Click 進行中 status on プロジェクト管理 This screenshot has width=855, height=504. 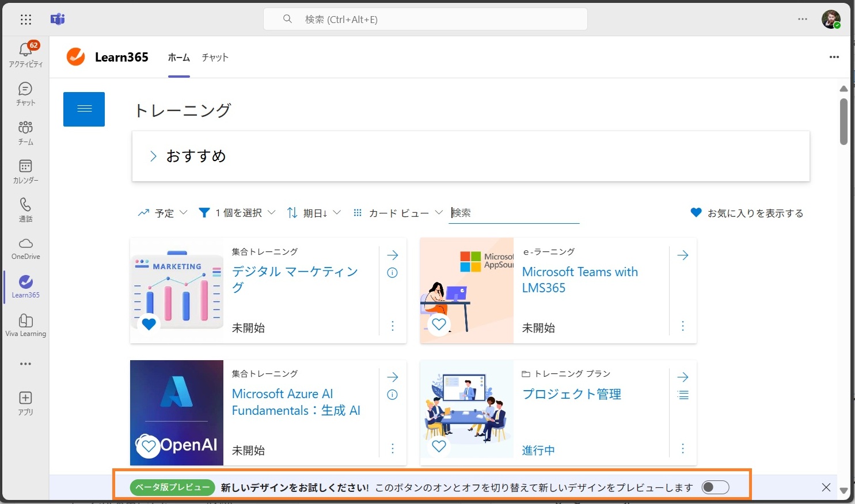pyautogui.click(x=538, y=450)
